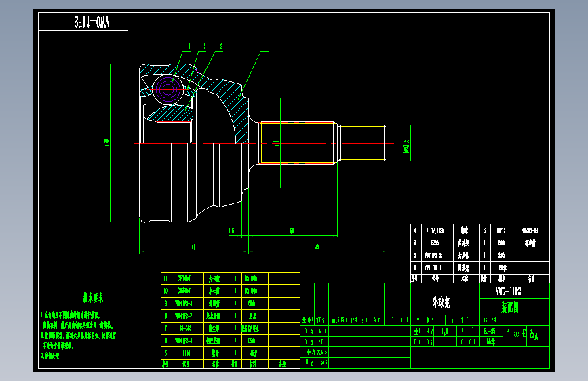Click leader callout number 4
The width and height of the screenshot is (588, 381).
189,47
